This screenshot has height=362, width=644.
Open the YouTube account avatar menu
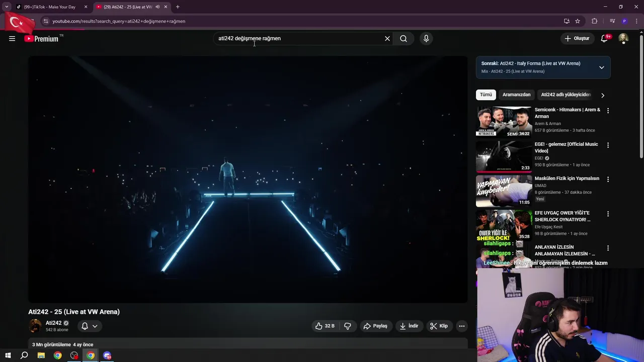point(623,39)
